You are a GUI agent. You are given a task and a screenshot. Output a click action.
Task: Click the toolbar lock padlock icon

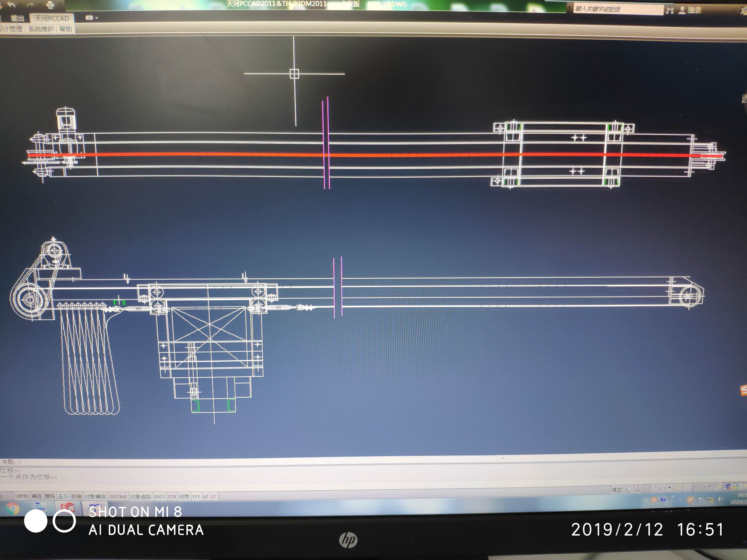[708, 487]
